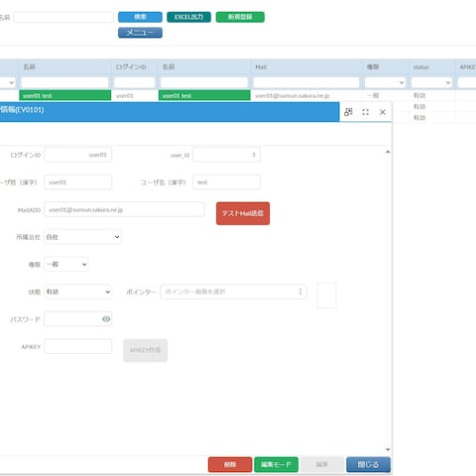The height and width of the screenshot is (476, 476).
Task: Open the 権限 column filter dropdown
Action: pos(385,82)
